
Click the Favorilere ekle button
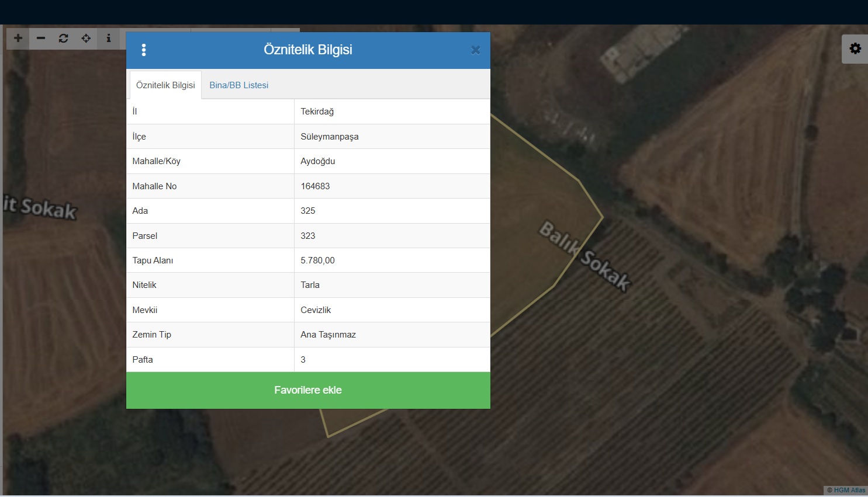308,390
